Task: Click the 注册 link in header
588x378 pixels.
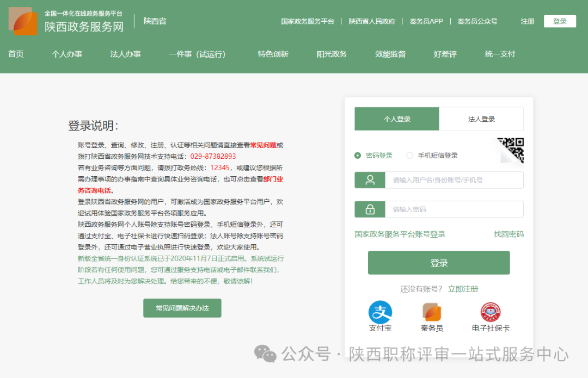Action: point(527,21)
